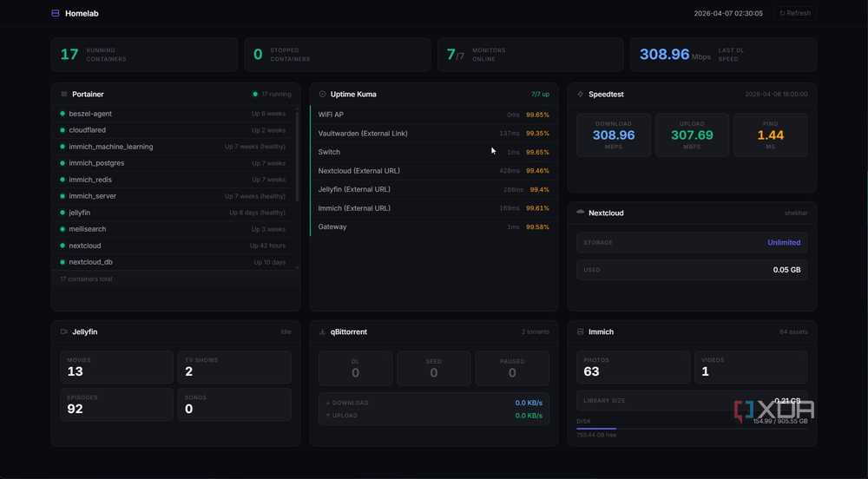Click the Immich Videos 1 tile
This screenshot has width=868, height=479.
[751, 367]
